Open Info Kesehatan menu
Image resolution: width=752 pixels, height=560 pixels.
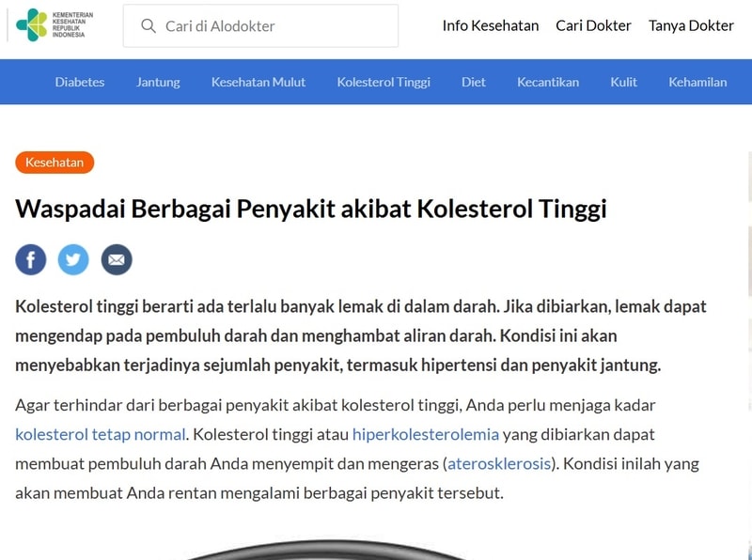click(x=491, y=25)
